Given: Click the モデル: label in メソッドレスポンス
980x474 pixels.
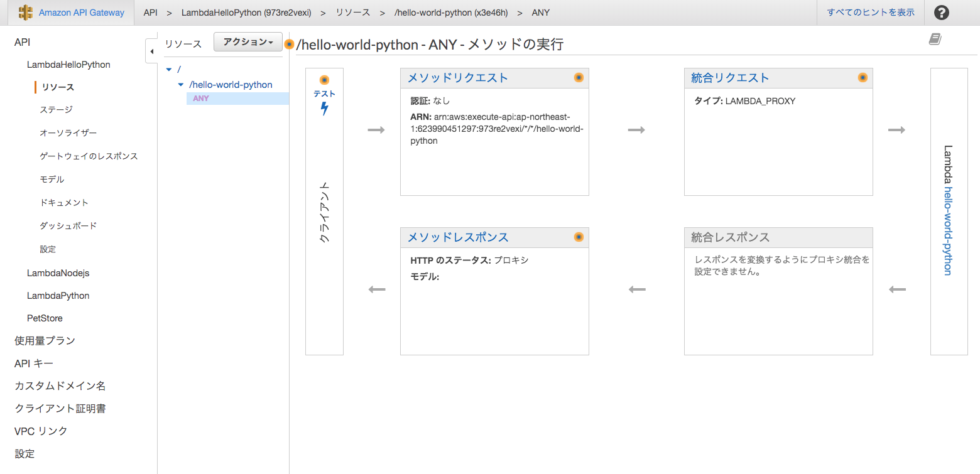Looking at the screenshot, I should pyautogui.click(x=425, y=276).
